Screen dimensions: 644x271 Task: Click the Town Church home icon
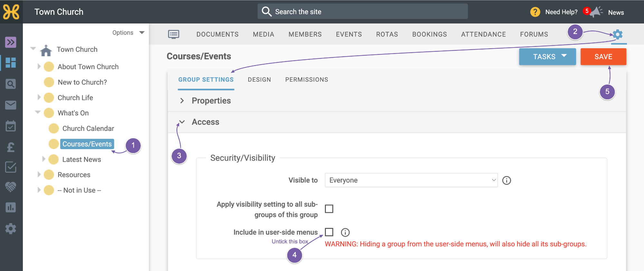tap(46, 50)
